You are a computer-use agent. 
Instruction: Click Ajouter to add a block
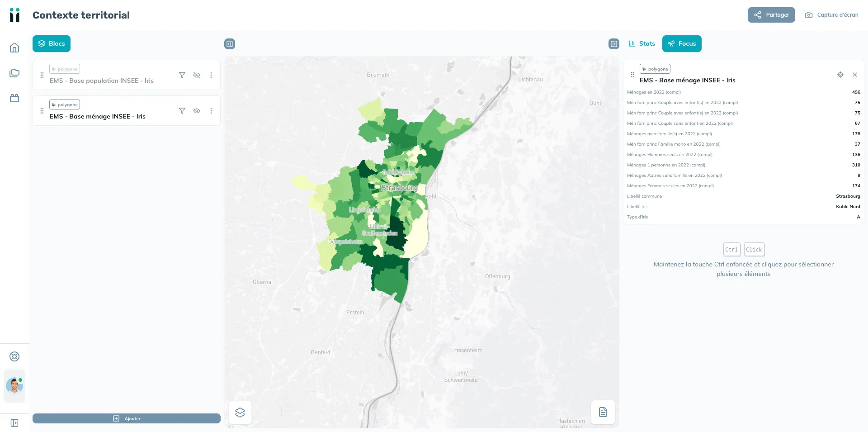[x=127, y=418]
